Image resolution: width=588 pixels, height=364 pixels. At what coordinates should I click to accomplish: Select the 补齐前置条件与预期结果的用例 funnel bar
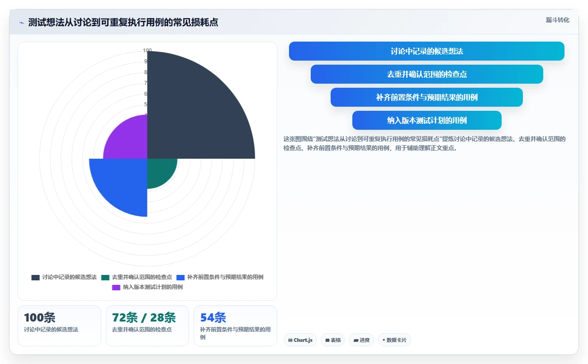[x=427, y=97]
